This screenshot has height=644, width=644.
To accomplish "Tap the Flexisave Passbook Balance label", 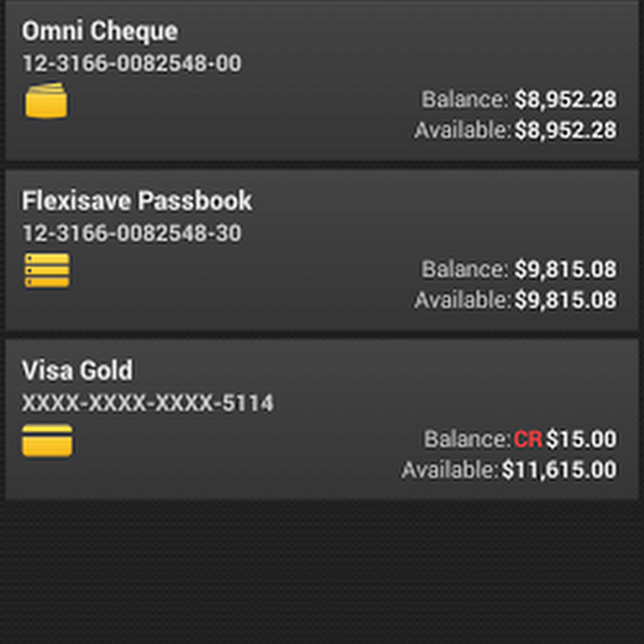I will [466, 269].
